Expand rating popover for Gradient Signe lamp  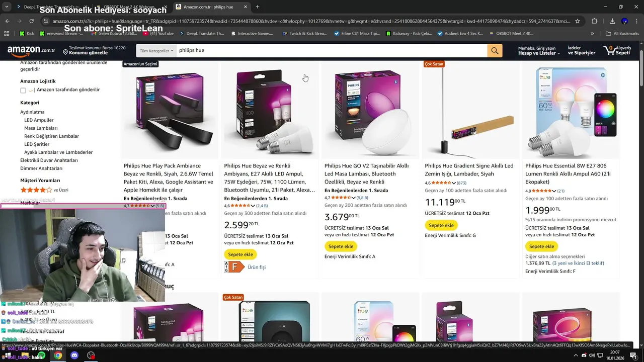453,183
